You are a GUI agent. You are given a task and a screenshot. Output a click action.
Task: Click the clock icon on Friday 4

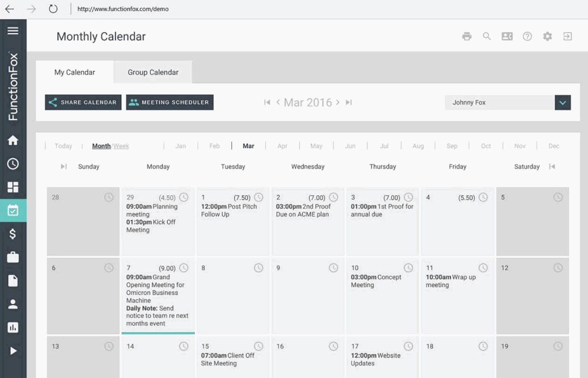tap(483, 197)
